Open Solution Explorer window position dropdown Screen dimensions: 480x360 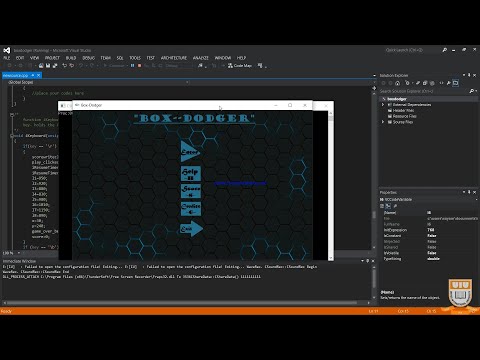coord(464,75)
